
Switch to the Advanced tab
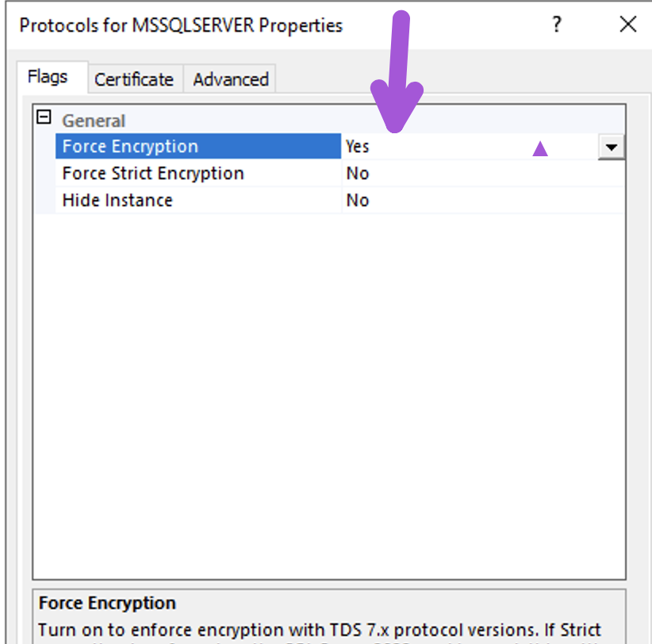point(231,79)
